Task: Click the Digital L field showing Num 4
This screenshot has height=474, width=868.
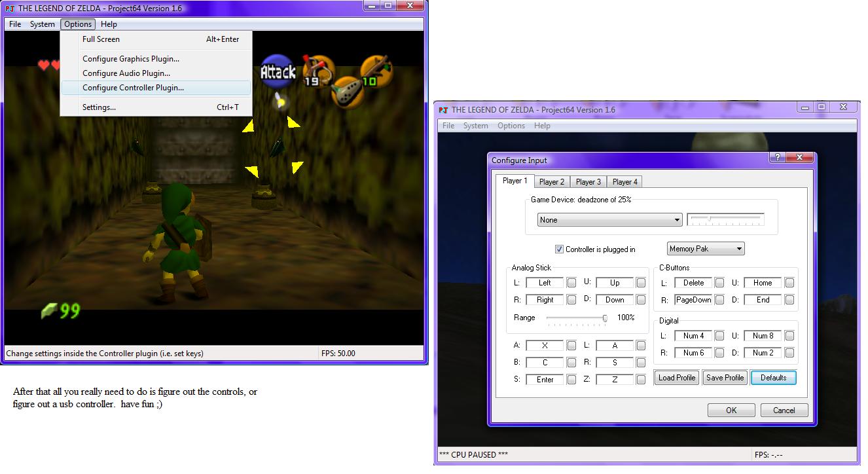Action: (693, 336)
